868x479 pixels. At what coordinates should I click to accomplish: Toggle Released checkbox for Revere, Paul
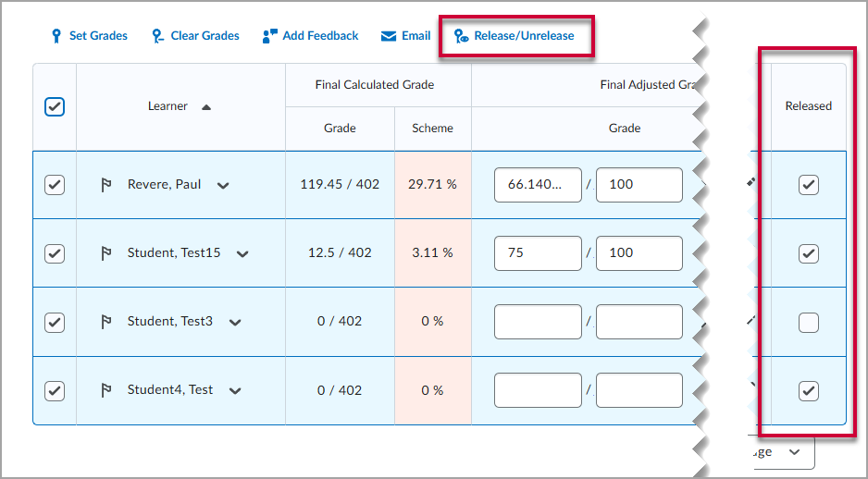808,185
